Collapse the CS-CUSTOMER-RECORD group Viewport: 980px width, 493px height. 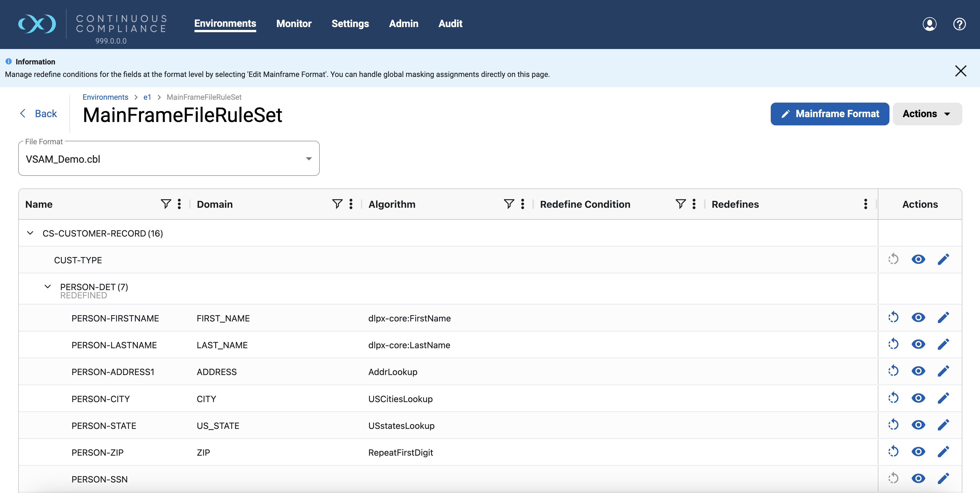click(x=30, y=233)
